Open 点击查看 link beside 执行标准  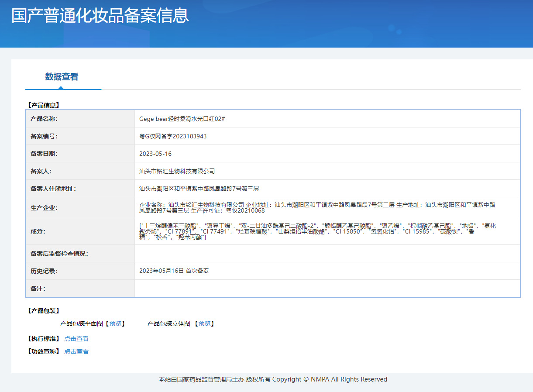coord(76,339)
